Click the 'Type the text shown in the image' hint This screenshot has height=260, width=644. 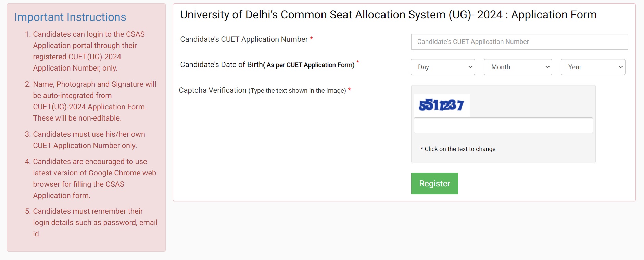(297, 91)
